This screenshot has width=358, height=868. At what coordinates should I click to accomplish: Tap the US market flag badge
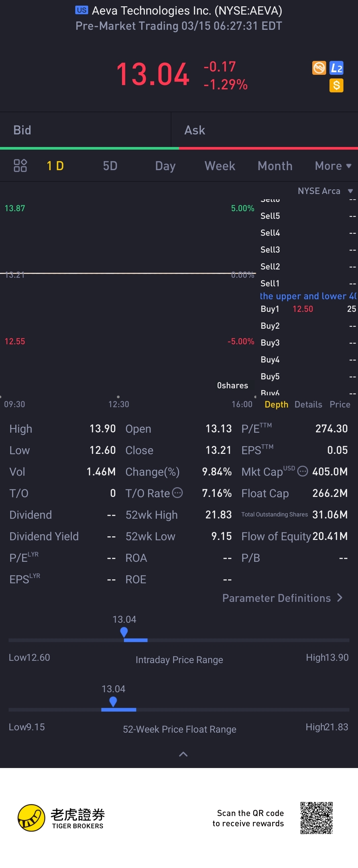(81, 10)
